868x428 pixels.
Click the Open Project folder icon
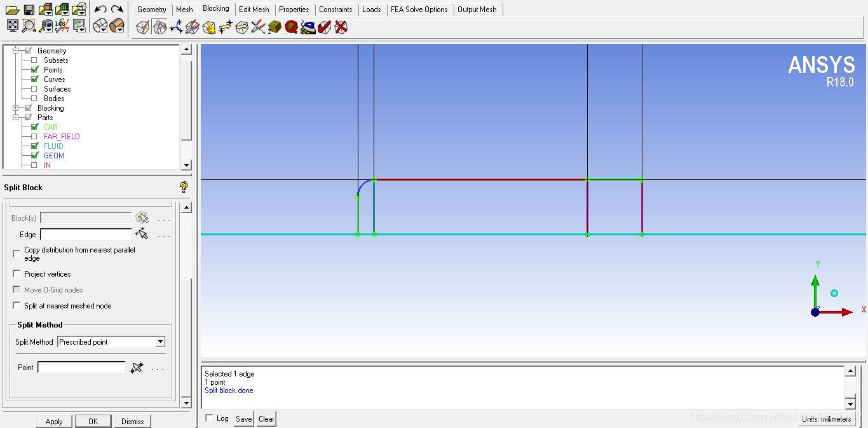coord(12,10)
